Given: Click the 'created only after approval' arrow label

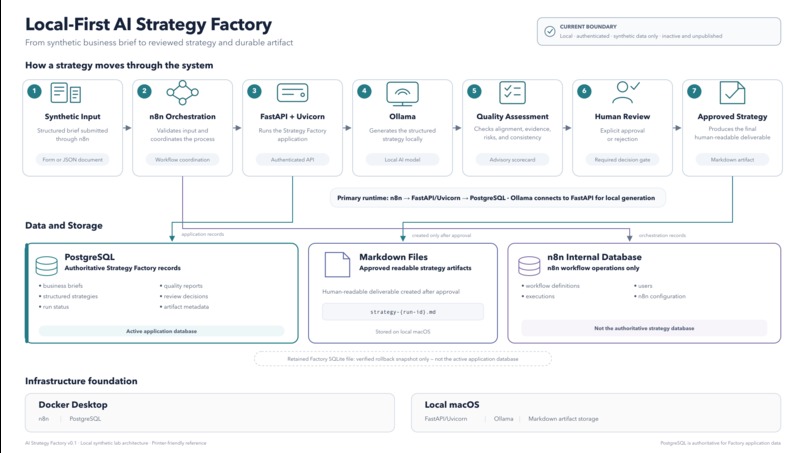Looking at the screenshot, I should point(441,235).
